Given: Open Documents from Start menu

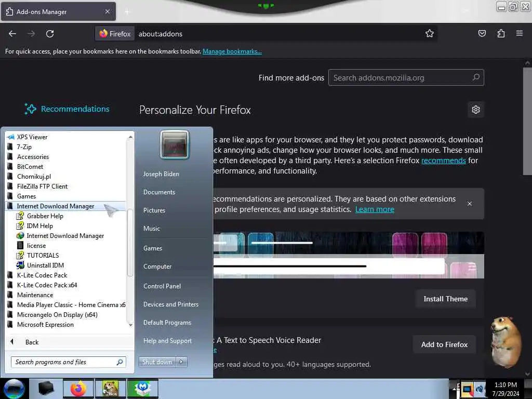Looking at the screenshot, I should [x=159, y=192].
